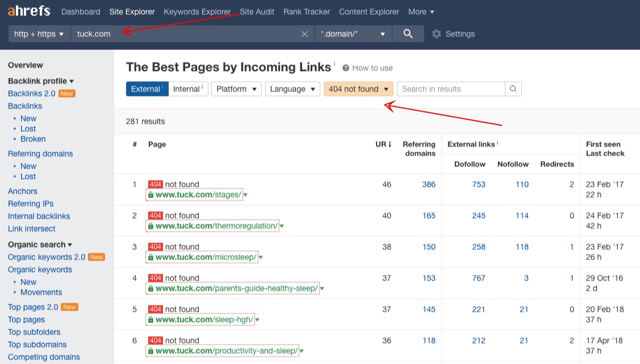Open www.tuck.com/parents-guide-healthy-sleep/ link
Image resolution: width=640 pixels, height=364 pixels.
[x=237, y=288]
